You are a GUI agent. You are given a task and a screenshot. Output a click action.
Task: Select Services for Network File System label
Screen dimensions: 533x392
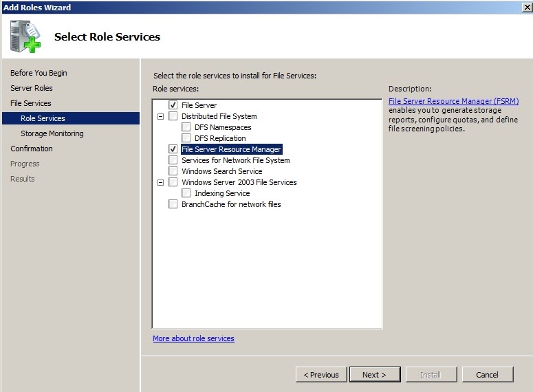click(x=236, y=160)
